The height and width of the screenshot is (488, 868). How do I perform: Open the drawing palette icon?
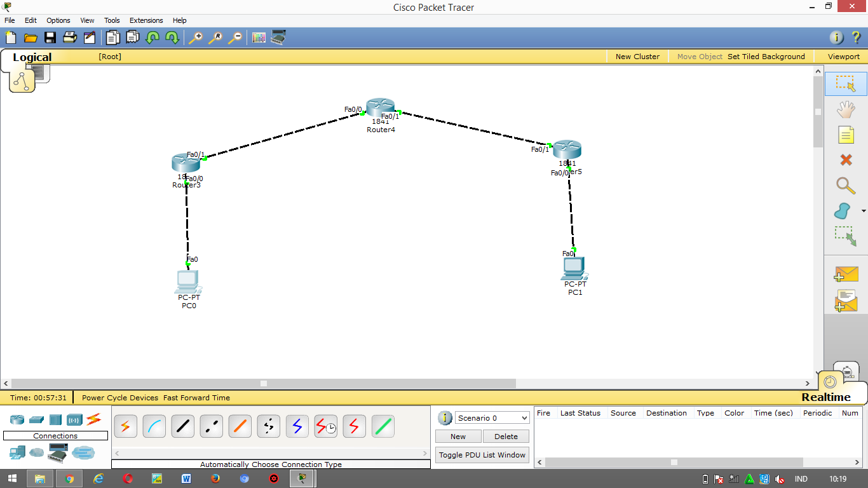pyautogui.click(x=259, y=37)
